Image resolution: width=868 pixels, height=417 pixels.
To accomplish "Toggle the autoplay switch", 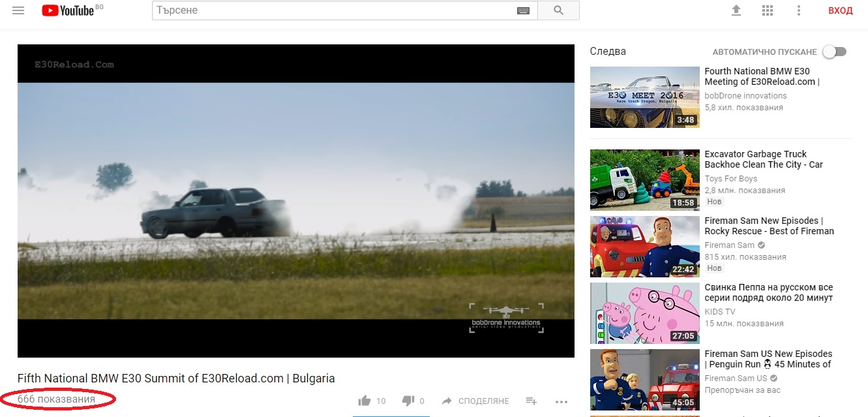I will tap(834, 52).
